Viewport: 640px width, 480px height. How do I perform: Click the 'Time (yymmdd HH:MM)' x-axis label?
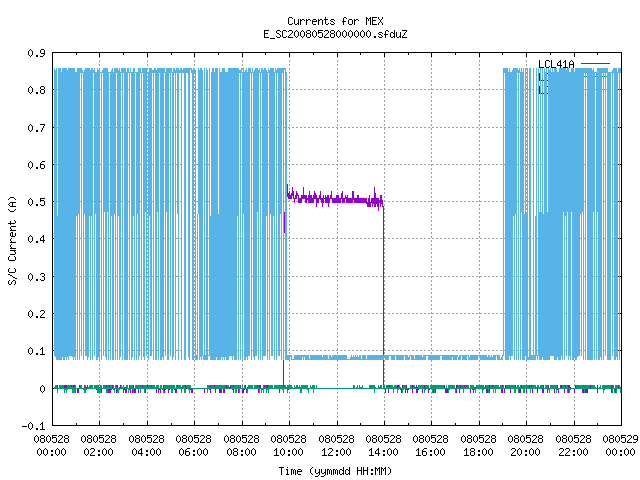click(x=335, y=471)
